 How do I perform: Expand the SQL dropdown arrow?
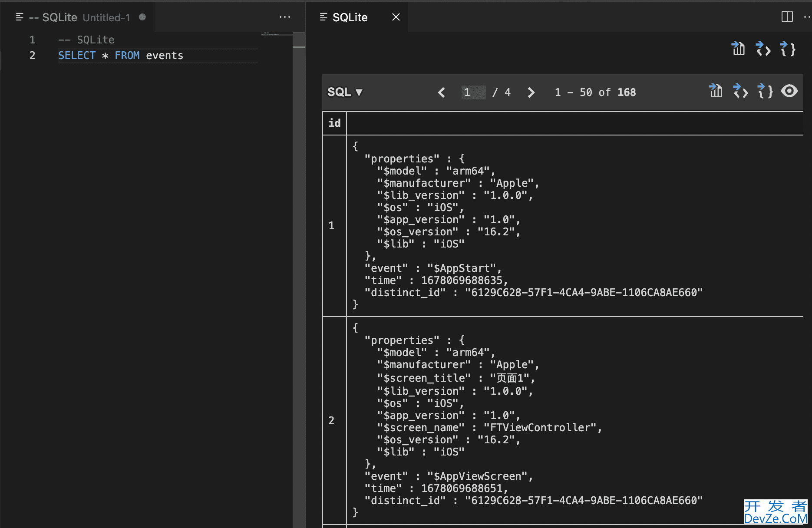359,92
